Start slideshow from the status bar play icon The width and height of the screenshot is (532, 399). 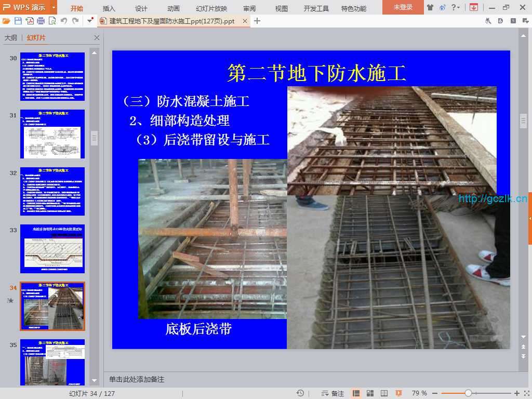coord(398,393)
